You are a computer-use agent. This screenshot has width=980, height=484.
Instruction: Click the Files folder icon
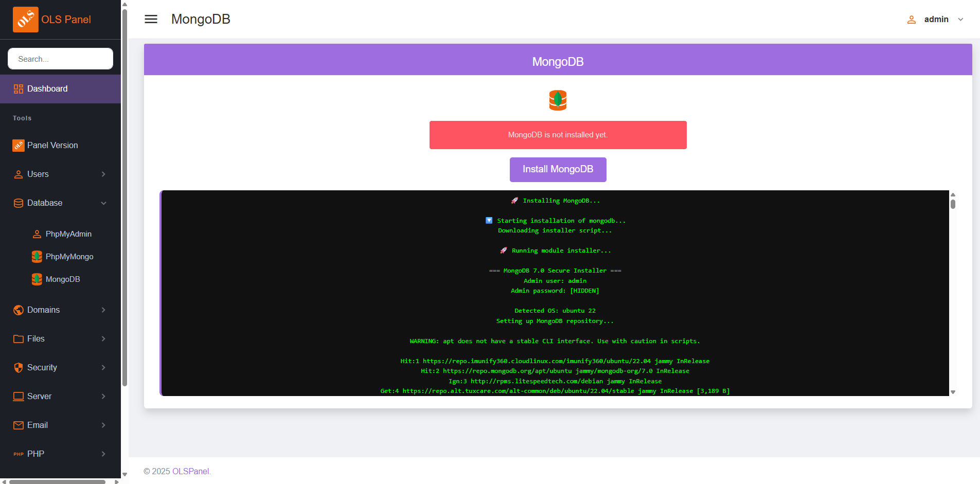19,339
